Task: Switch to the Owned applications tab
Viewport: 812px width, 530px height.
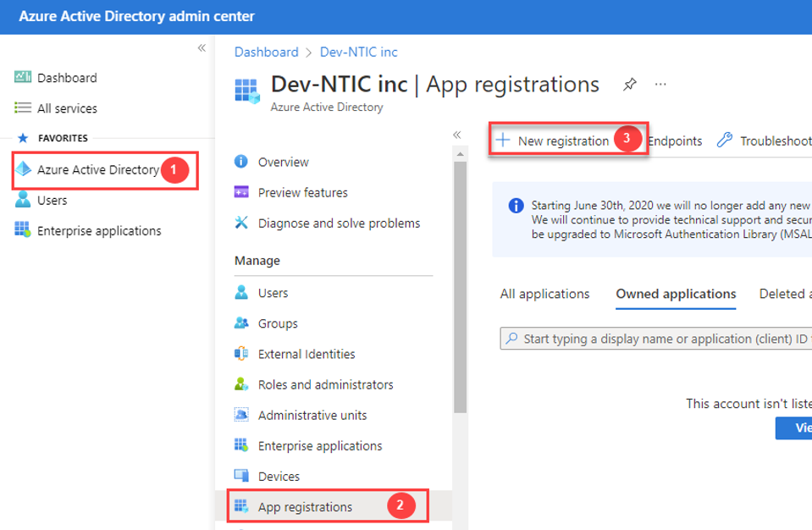Action: coord(676,294)
